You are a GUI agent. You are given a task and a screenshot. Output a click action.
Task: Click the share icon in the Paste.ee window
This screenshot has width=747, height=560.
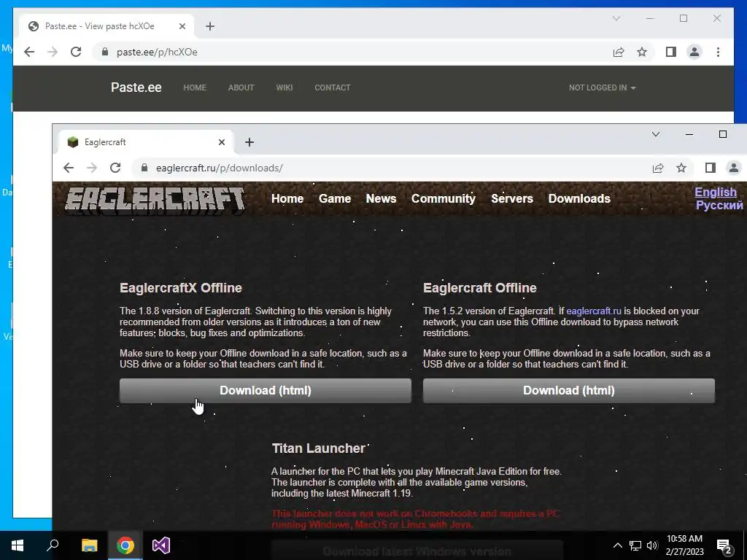click(x=619, y=52)
